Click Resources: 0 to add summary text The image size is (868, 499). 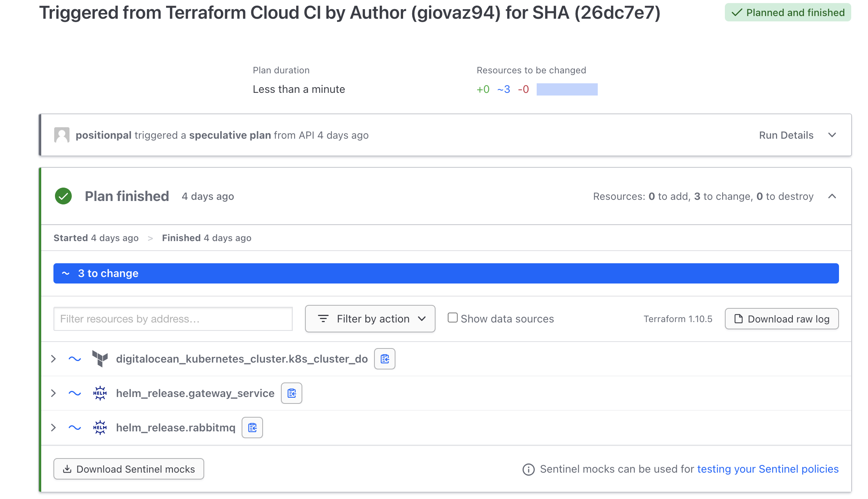703,196
